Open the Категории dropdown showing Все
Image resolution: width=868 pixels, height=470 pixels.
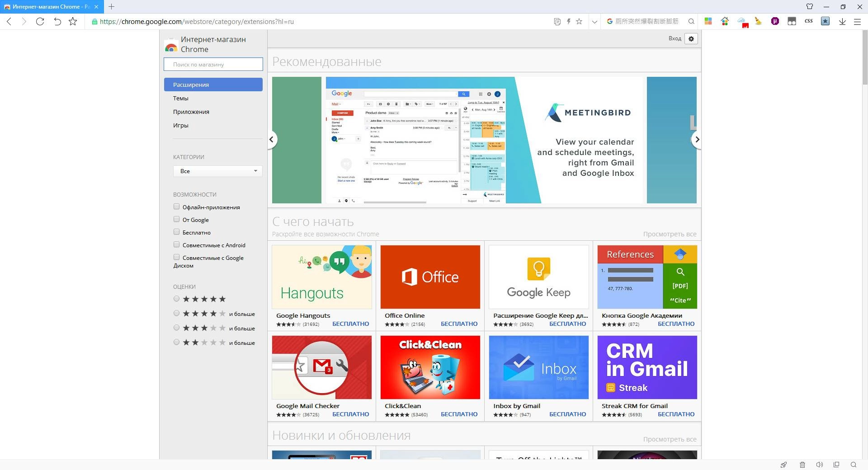(x=217, y=171)
